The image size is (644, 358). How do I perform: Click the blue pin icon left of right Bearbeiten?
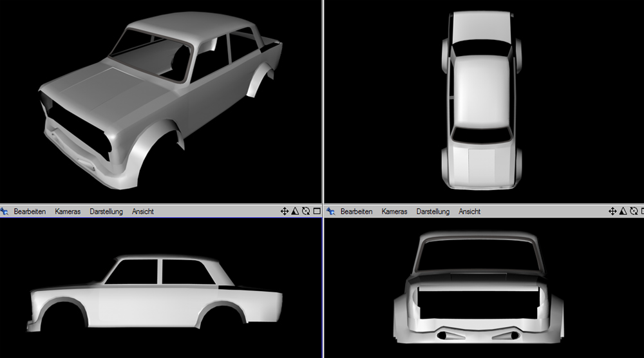pyautogui.click(x=331, y=211)
